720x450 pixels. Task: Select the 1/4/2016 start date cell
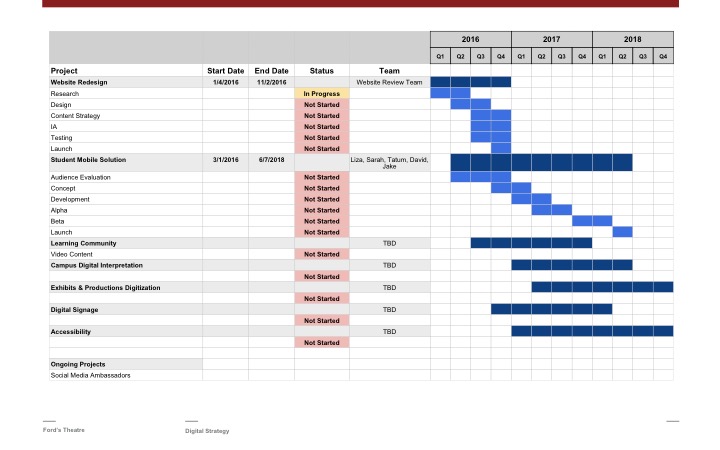click(x=225, y=82)
